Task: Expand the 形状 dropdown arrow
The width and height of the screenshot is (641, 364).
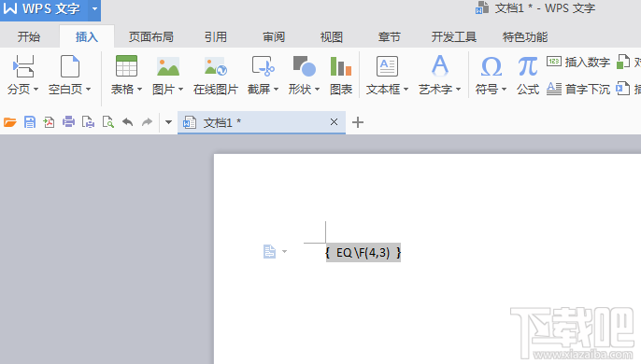Action: (x=318, y=89)
